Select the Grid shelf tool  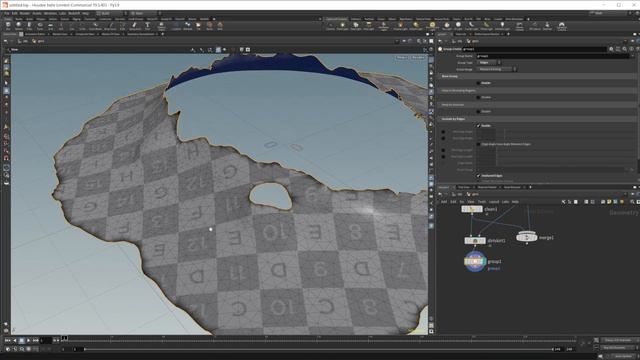coord(51,26)
